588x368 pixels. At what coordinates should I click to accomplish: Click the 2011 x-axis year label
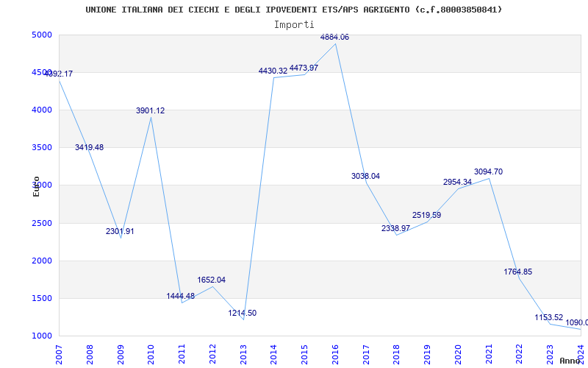[x=182, y=355]
